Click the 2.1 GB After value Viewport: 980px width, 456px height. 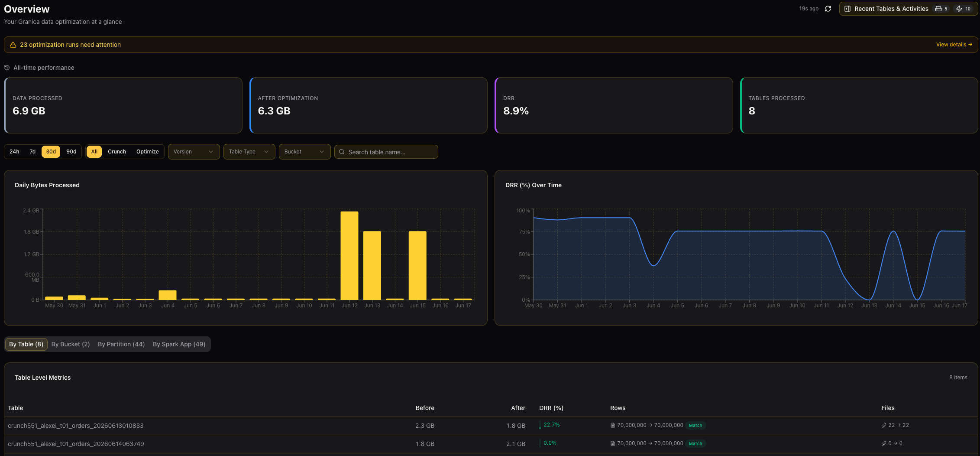(x=516, y=444)
